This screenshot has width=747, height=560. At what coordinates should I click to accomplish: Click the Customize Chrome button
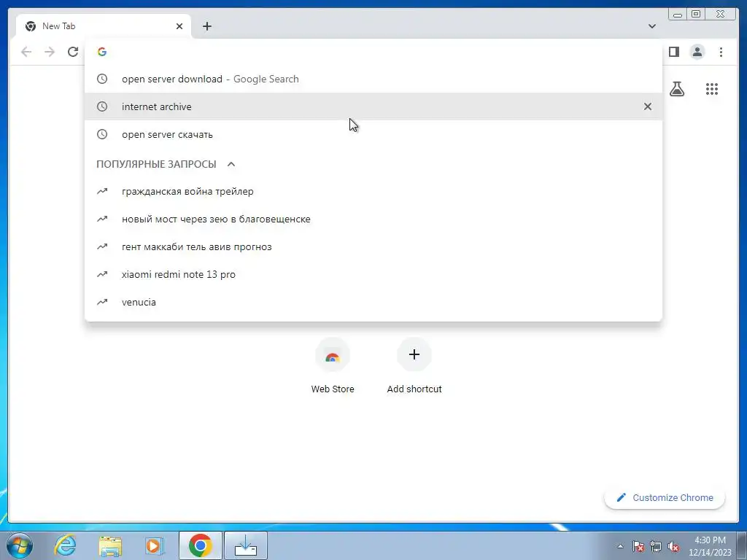pos(665,497)
